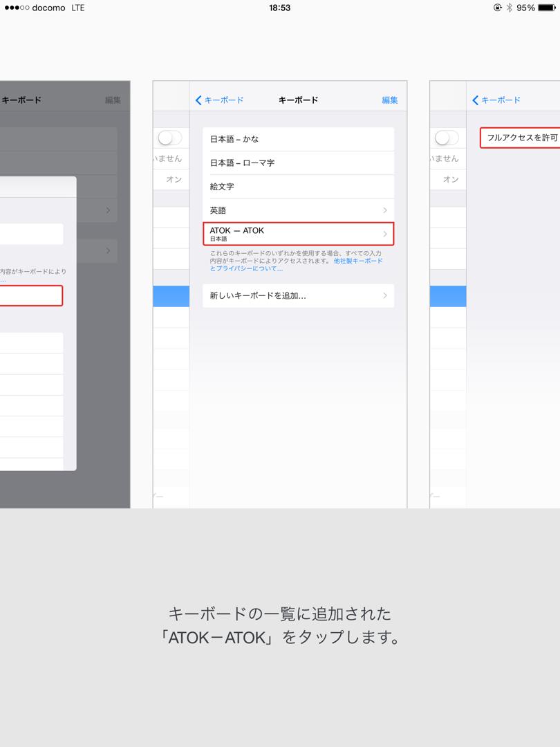Viewport: 560px width, 747px height.
Task: Tap the オン label in middle sidebar
Action: [174, 179]
